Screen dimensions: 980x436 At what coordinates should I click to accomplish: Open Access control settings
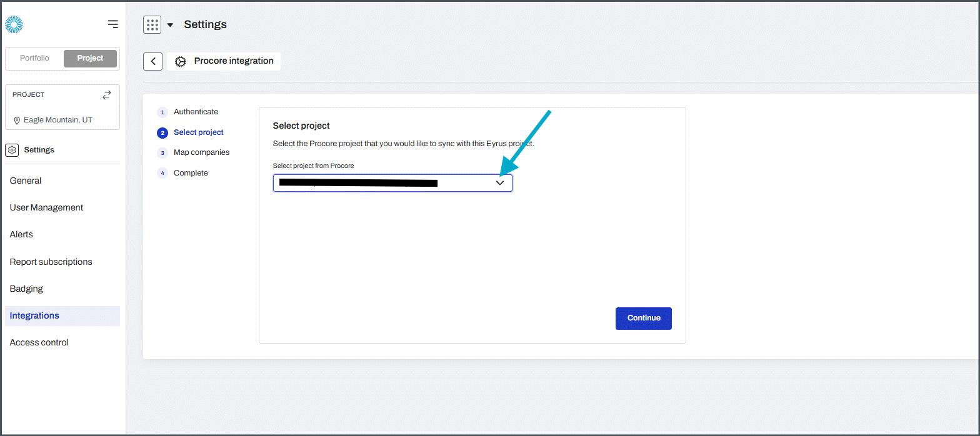[x=62, y=342]
